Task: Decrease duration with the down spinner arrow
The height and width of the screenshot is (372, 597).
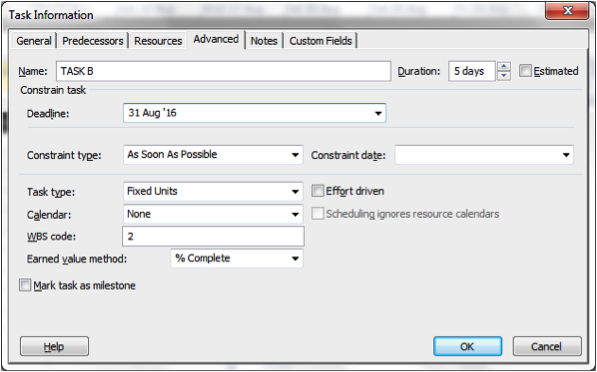Action: point(504,76)
